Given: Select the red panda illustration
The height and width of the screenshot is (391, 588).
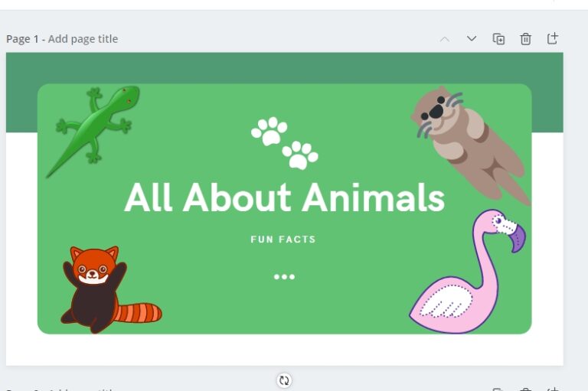Looking at the screenshot, I should tap(111, 289).
